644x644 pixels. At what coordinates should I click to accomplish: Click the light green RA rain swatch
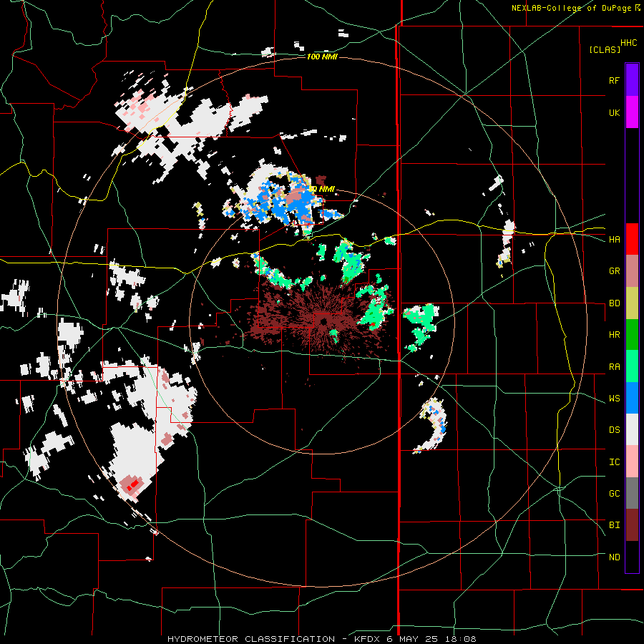pyautogui.click(x=632, y=366)
